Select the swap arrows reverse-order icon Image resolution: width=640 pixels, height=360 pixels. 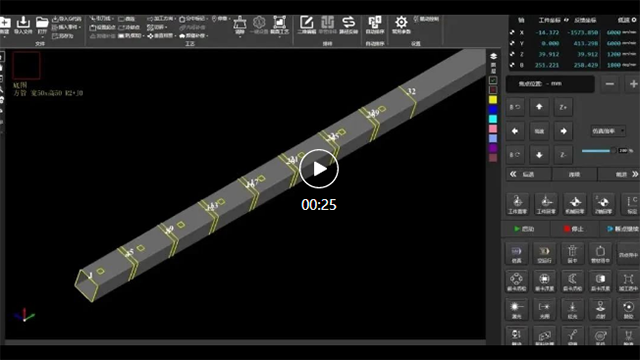pos(348,25)
